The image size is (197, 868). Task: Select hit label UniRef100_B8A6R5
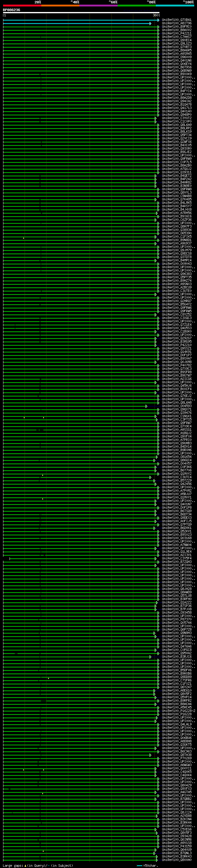177,50
